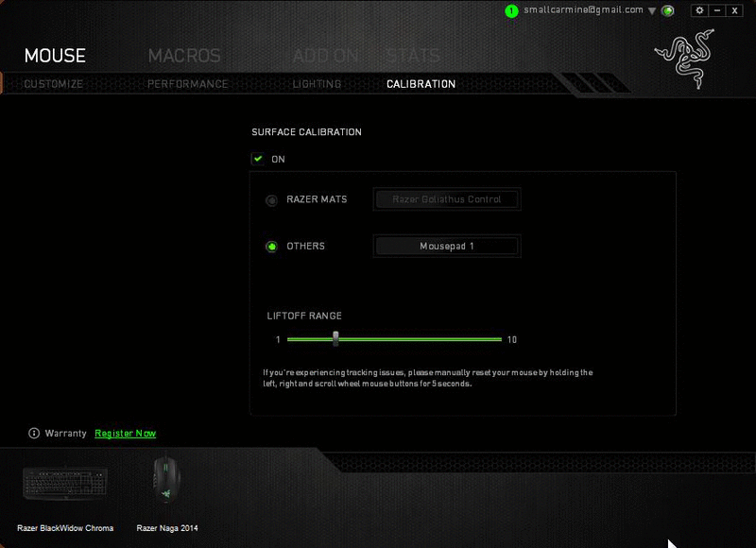Open the settings gear icon
Screen dimensions: 756x548
pos(699,10)
